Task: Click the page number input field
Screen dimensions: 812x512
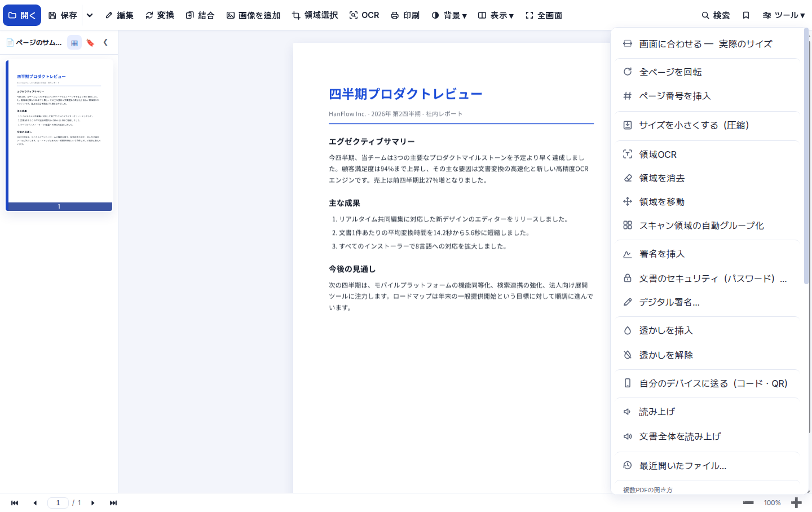Action: (x=58, y=503)
